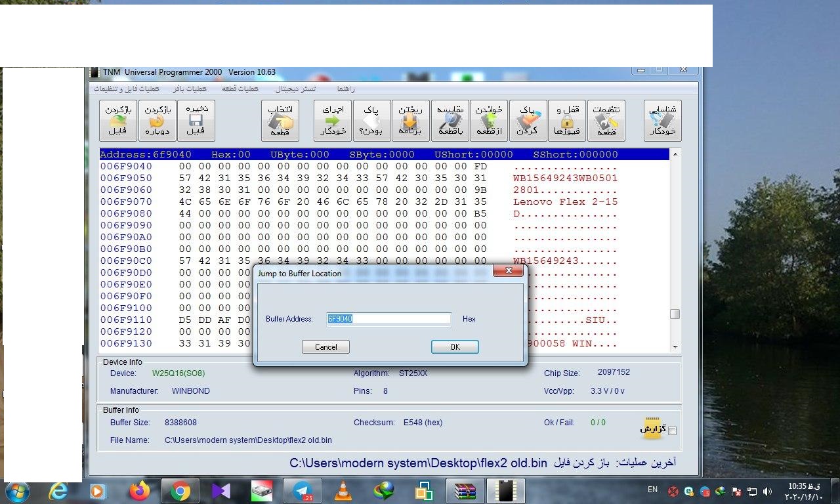Screen dimensions: 840x504
Task: Click address 006F90C0 in the hex view
Action: tap(126, 261)
